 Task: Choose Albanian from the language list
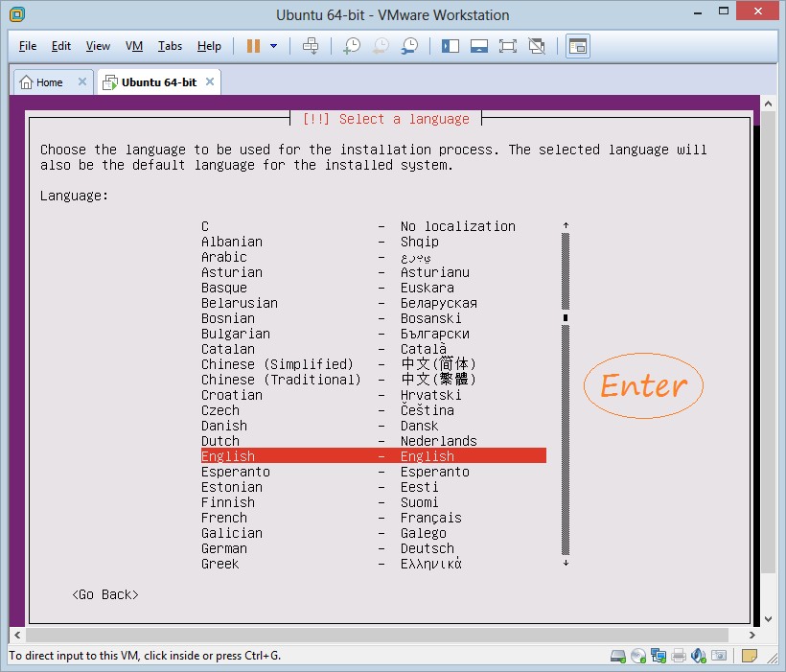pos(374,242)
